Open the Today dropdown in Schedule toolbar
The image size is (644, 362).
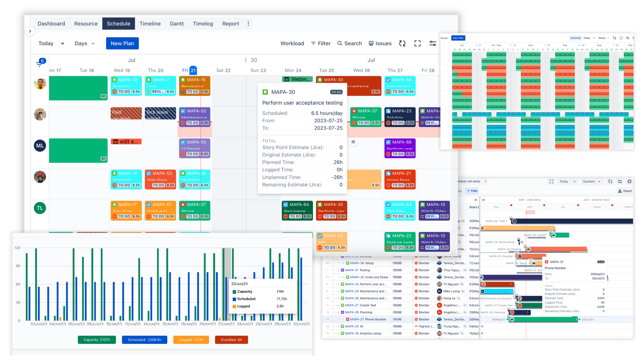click(51, 44)
